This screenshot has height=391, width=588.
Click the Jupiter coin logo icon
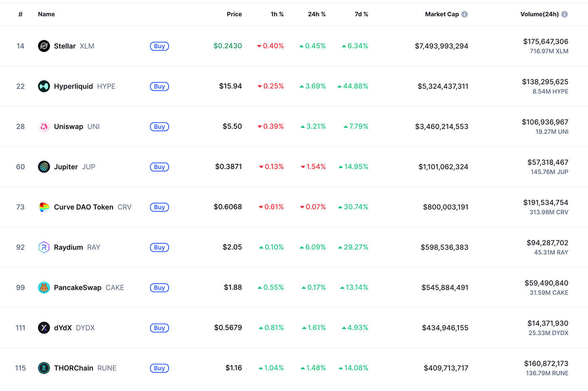[44, 167]
